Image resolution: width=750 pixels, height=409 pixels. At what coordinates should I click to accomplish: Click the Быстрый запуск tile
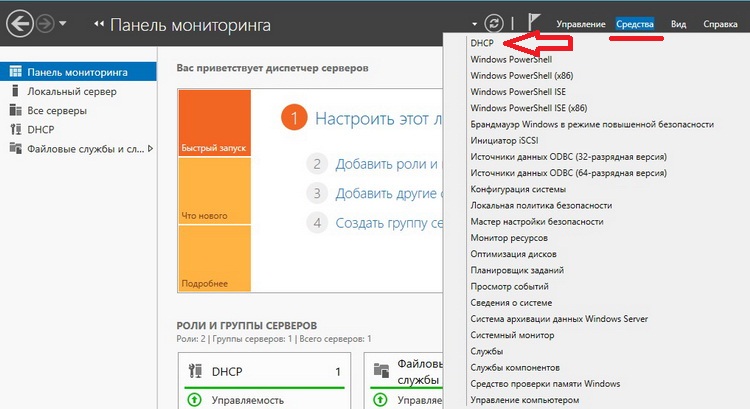tap(214, 122)
